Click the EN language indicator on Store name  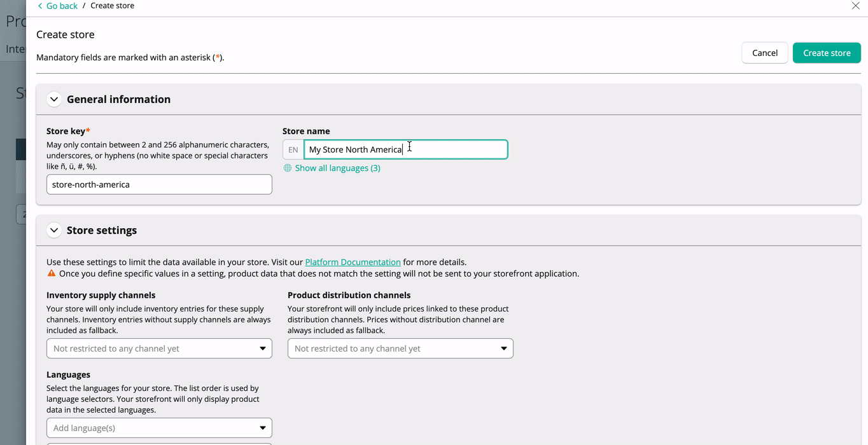293,149
